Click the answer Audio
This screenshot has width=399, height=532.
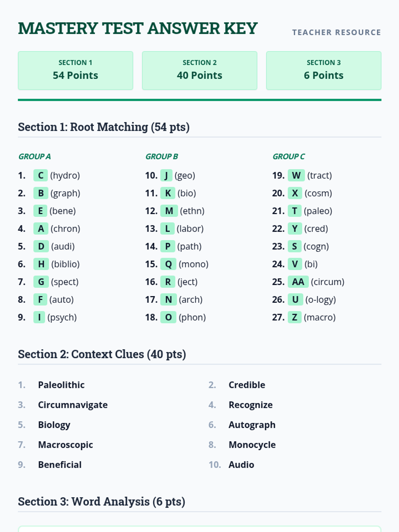click(241, 465)
